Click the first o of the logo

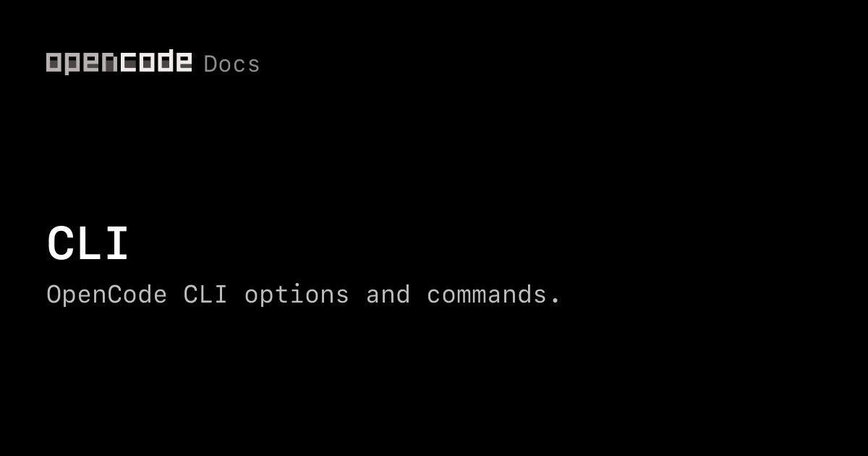pos(54,62)
